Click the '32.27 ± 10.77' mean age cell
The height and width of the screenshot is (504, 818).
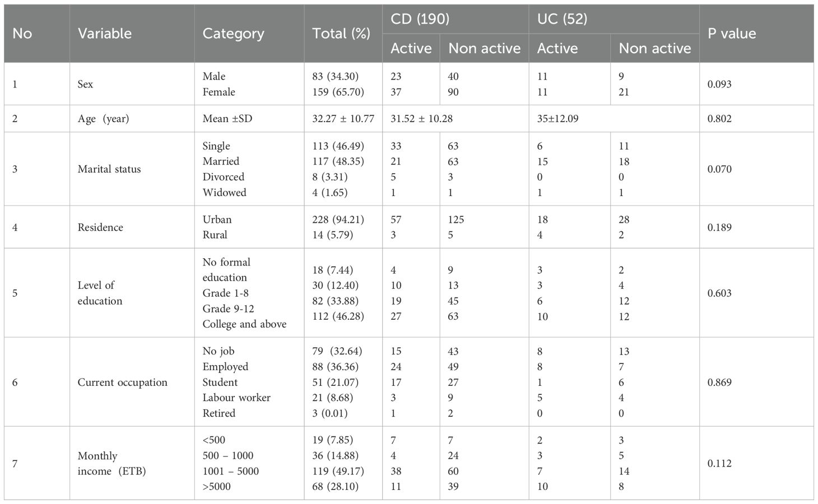pyautogui.click(x=343, y=119)
